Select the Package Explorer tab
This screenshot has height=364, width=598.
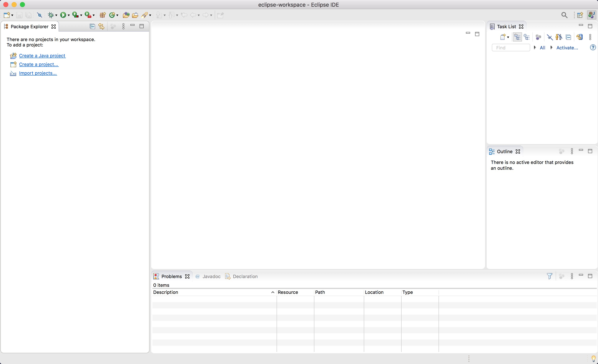pyautogui.click(x=30, y=26)
